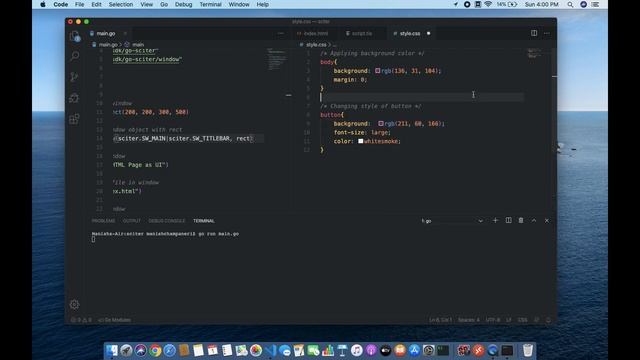Screen dimensions: 640x360
Task: Open the Debug view in activity bar
Action: [74, 98]
